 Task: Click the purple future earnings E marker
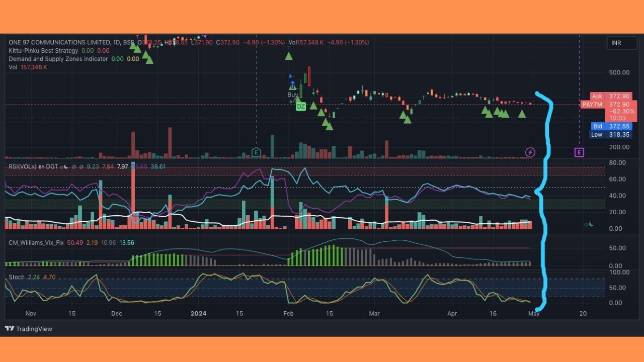pos(579,152)
